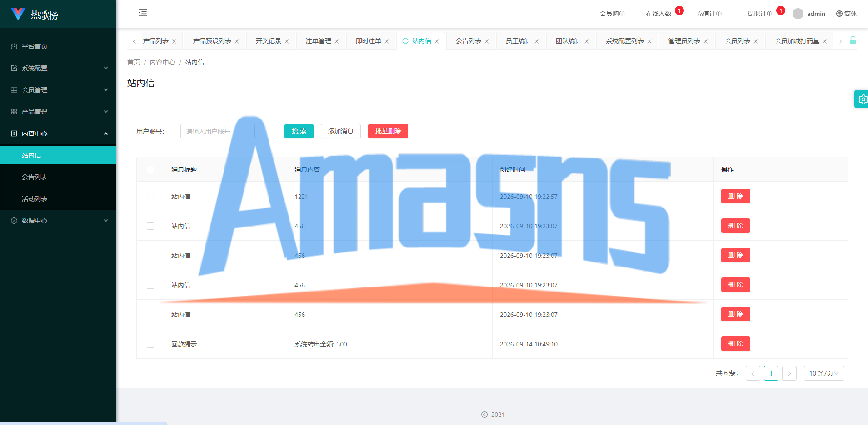
Task: Close the 注单管理 tab
Action: coord(337,41)
